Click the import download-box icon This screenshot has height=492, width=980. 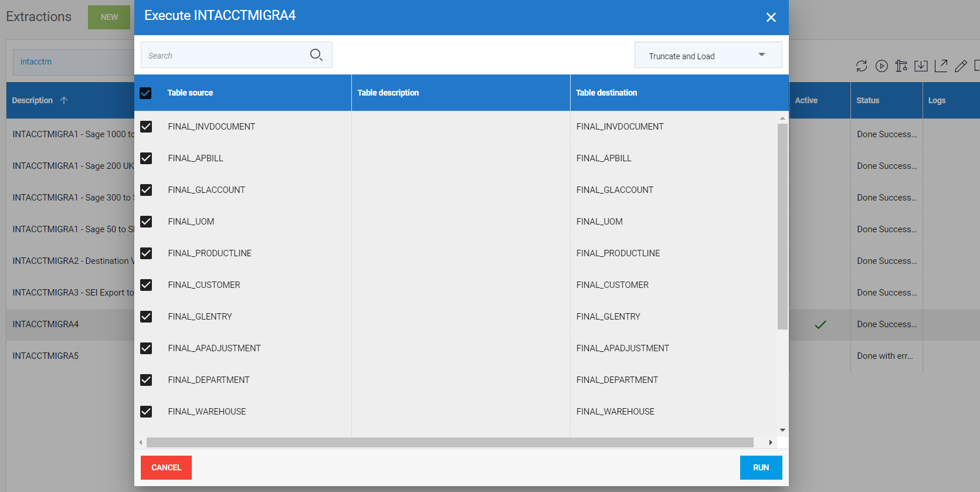[x=921, y=66]
